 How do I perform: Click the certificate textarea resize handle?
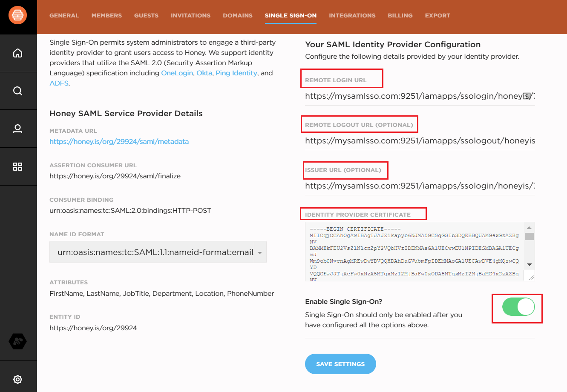pyautogui.click(x=531, y=277)
